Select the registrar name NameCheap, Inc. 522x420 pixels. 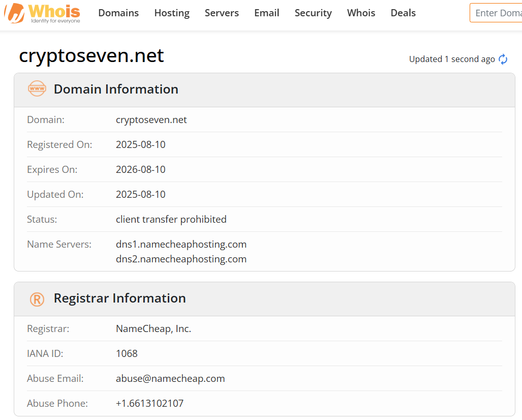153,329
